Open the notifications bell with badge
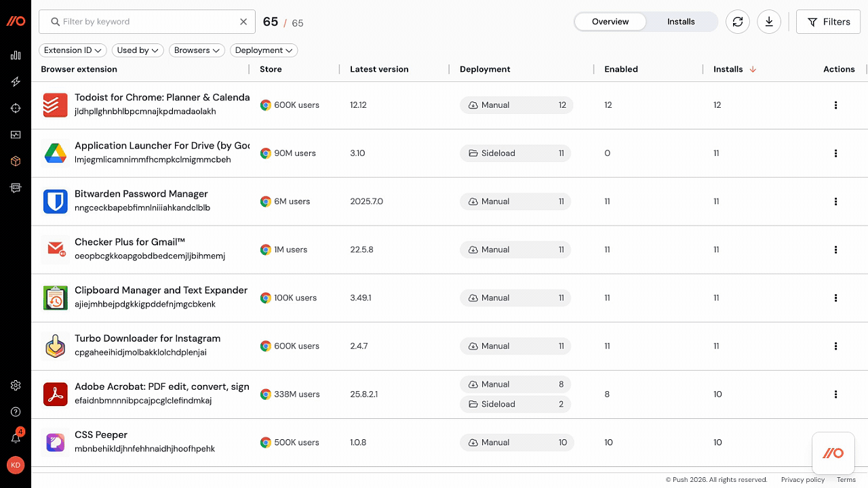The image size is (868, 488). [15, 438]
